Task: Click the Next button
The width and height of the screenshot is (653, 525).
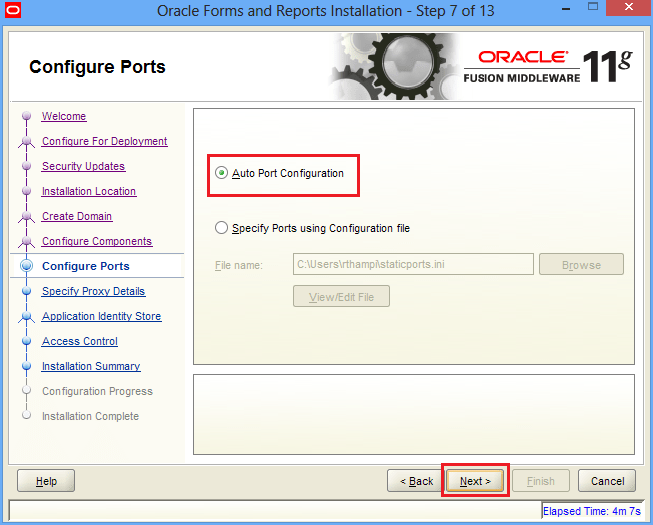Action: 475,481
